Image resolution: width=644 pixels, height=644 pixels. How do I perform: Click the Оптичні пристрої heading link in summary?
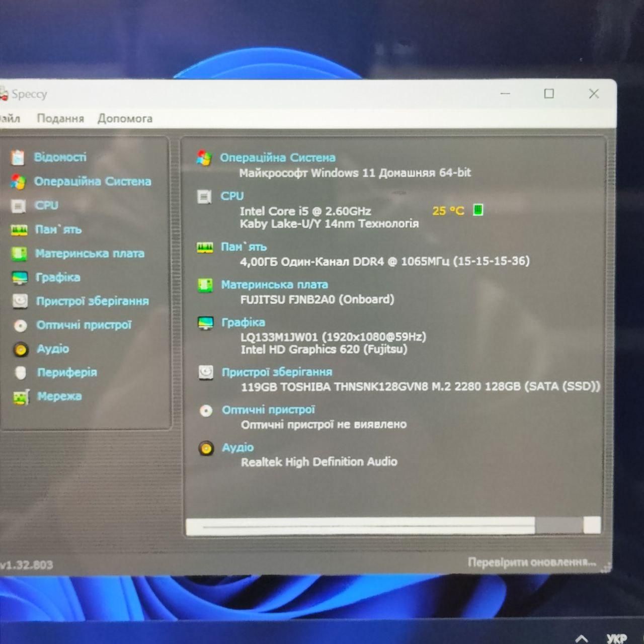(269, 410)
